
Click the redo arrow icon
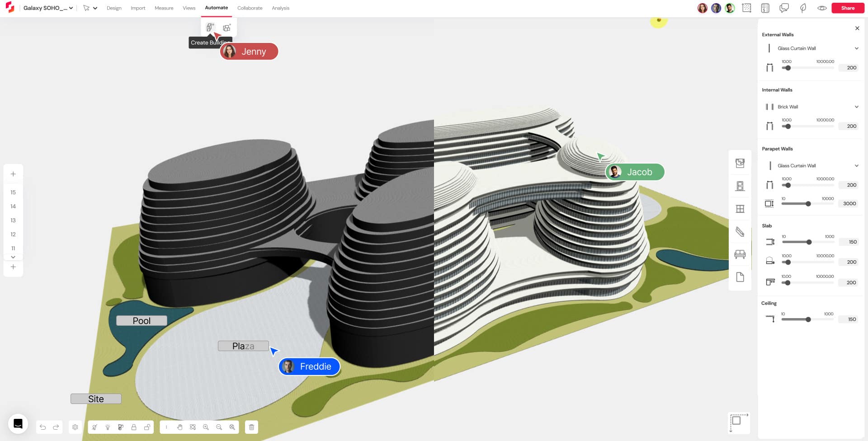tap(56, 427)
